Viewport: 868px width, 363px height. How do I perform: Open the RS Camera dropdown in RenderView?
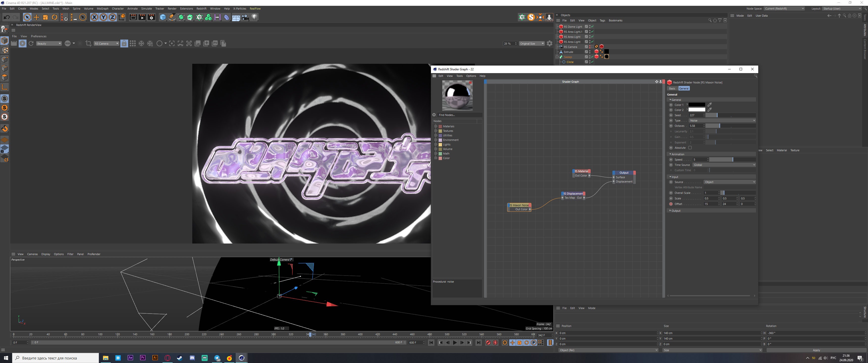[x=106, y=43]
